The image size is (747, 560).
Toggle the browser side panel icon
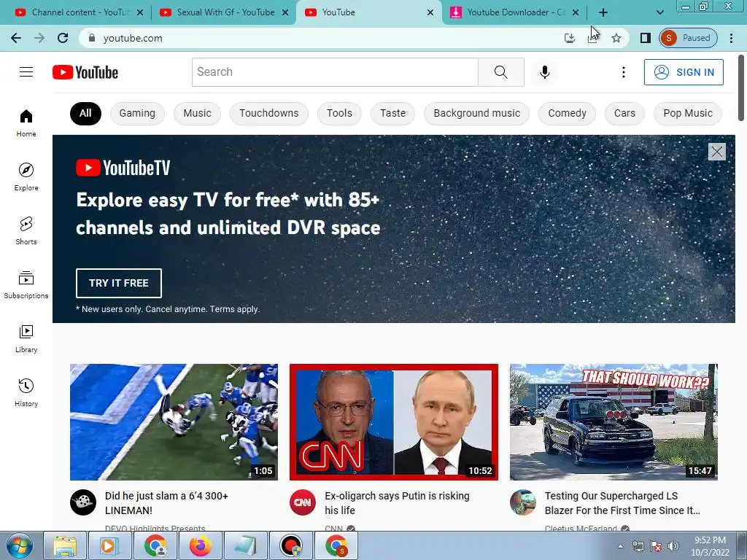pyautogui.click(x=645, y=38)
